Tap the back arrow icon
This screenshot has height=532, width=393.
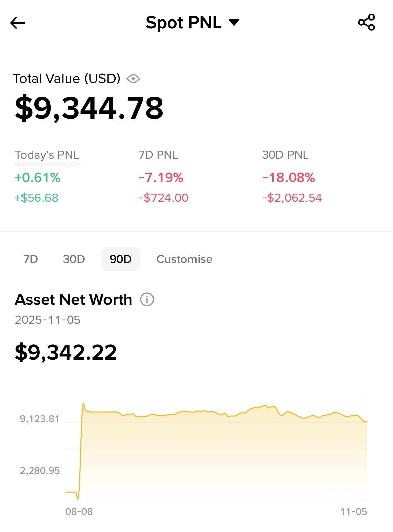pos(18,23)
